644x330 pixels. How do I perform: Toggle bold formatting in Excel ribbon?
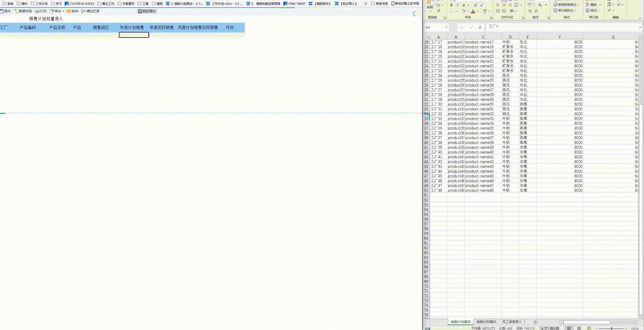(451, 5)
